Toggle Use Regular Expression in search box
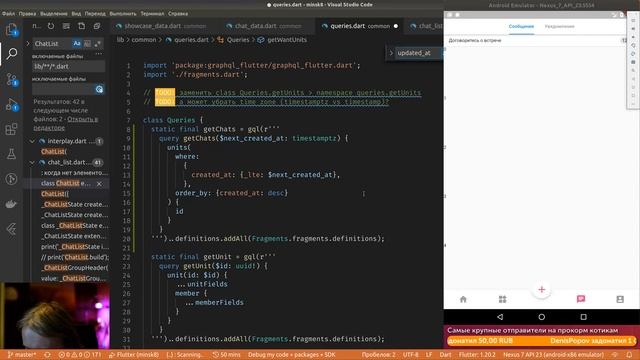The width and height of the screenshot is (640, 360). click(x=98, y=43)
